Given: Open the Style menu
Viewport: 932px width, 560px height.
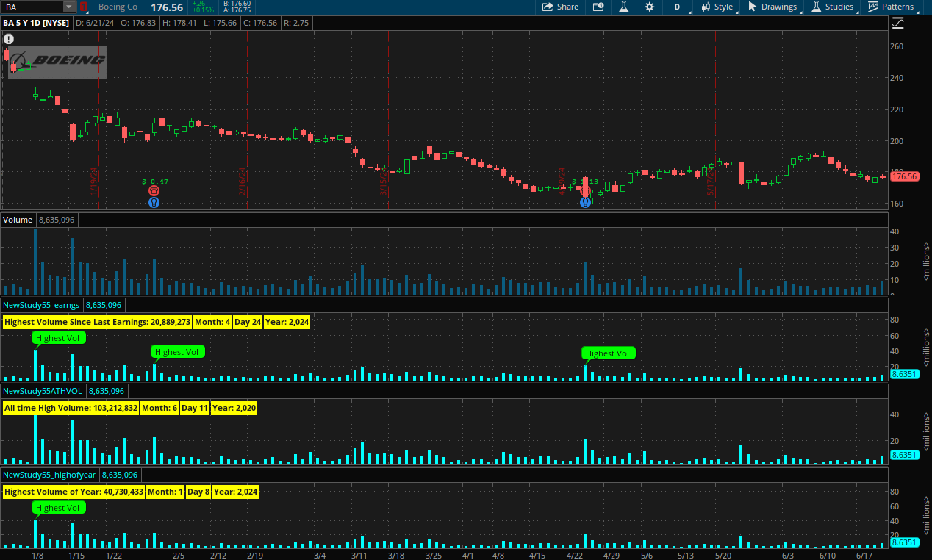Looking at the screenshot, I should coord(717,7).
